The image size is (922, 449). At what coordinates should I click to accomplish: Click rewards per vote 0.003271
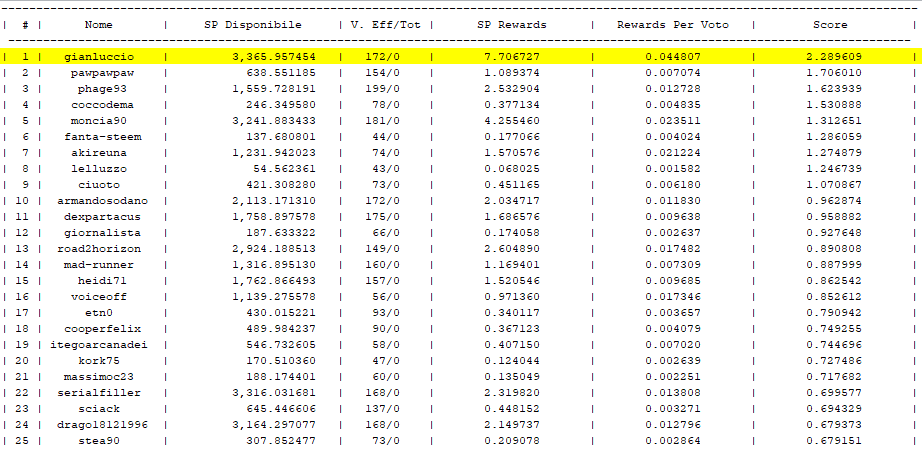673,408
